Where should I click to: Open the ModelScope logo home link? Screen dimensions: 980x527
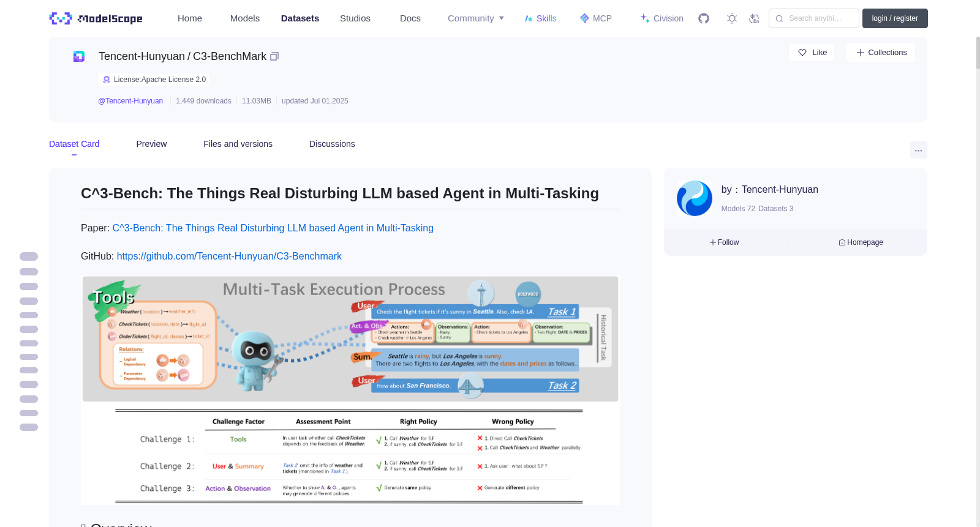click(x=96, y=18)
